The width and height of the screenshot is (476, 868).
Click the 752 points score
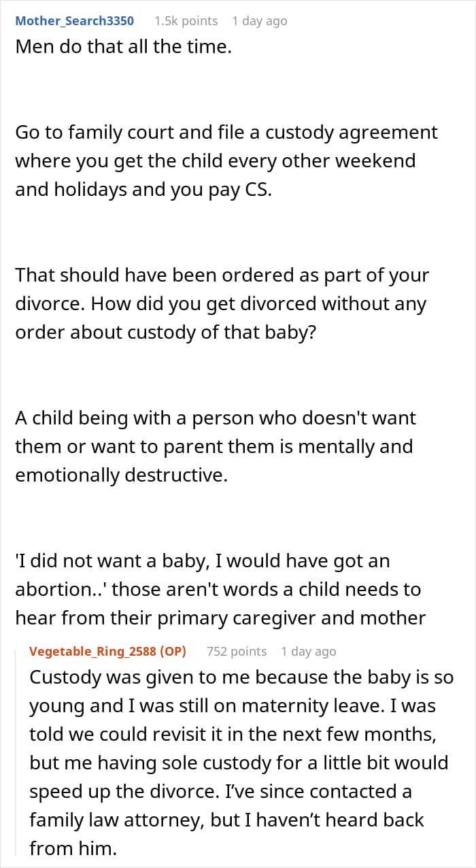(x=237, y=651)
